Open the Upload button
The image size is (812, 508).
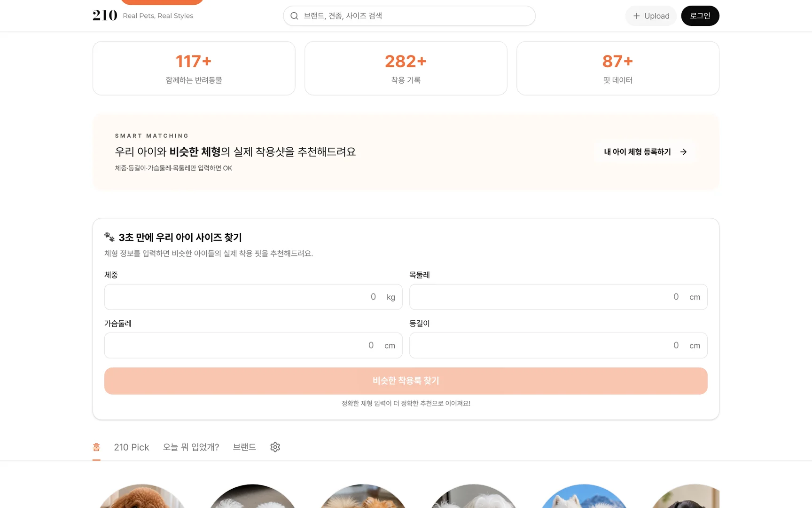pos(651,16)
